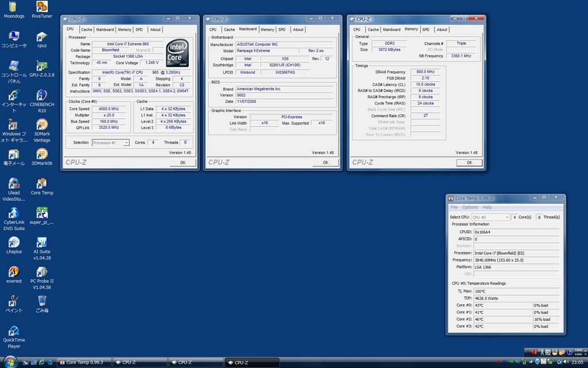Screen dimensions: 588x368
Task: Click Frequency field in Core Temp
Action: coord(516,260)
